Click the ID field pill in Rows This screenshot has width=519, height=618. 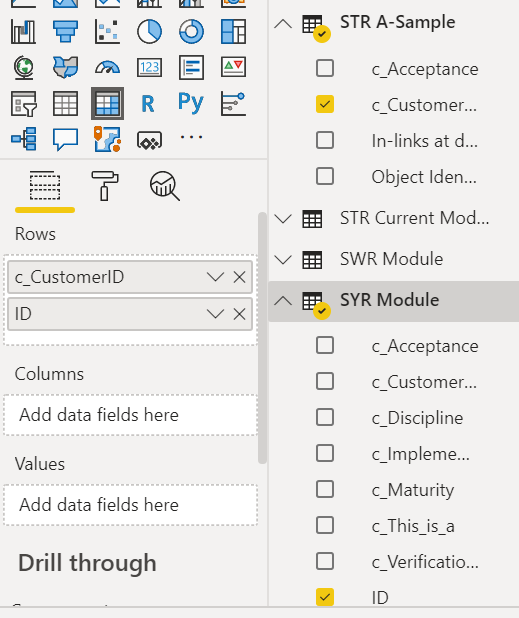tap(130, 314)
